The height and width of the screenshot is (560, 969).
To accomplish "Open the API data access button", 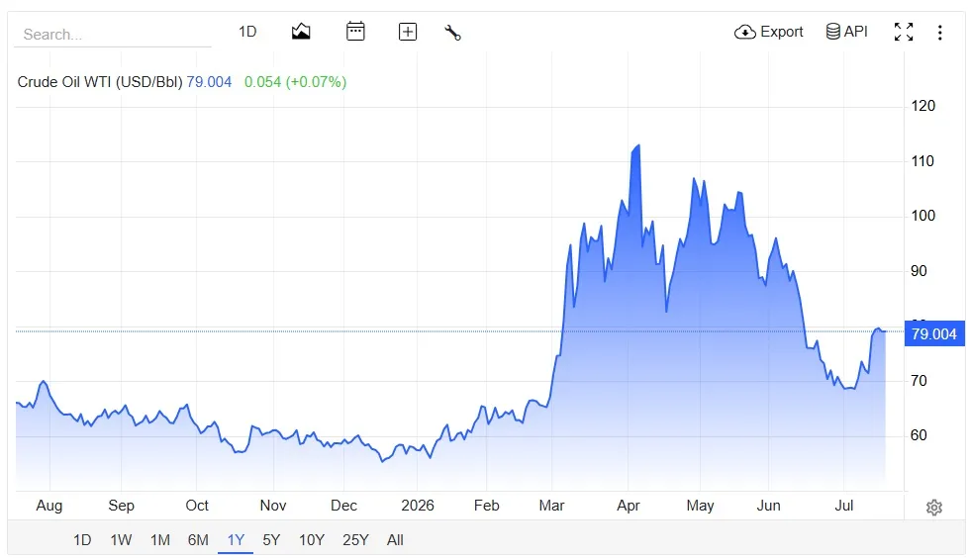I will (x=846, y=32).
